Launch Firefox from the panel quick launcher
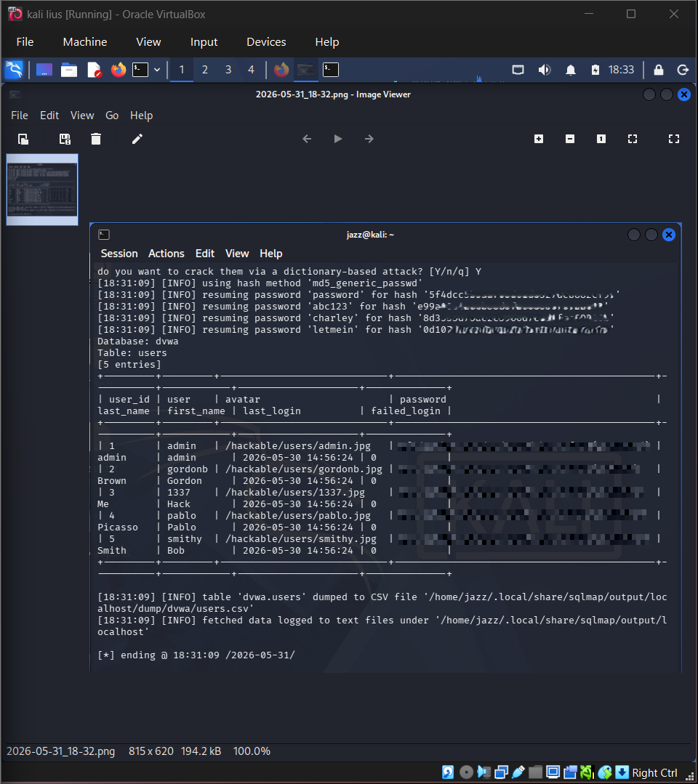 119,70
